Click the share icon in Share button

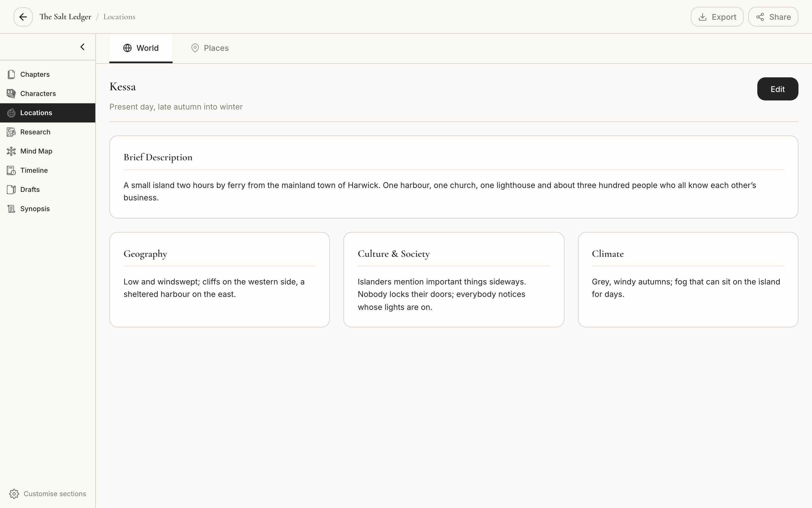pyautogui.click(x=760, y=17)
